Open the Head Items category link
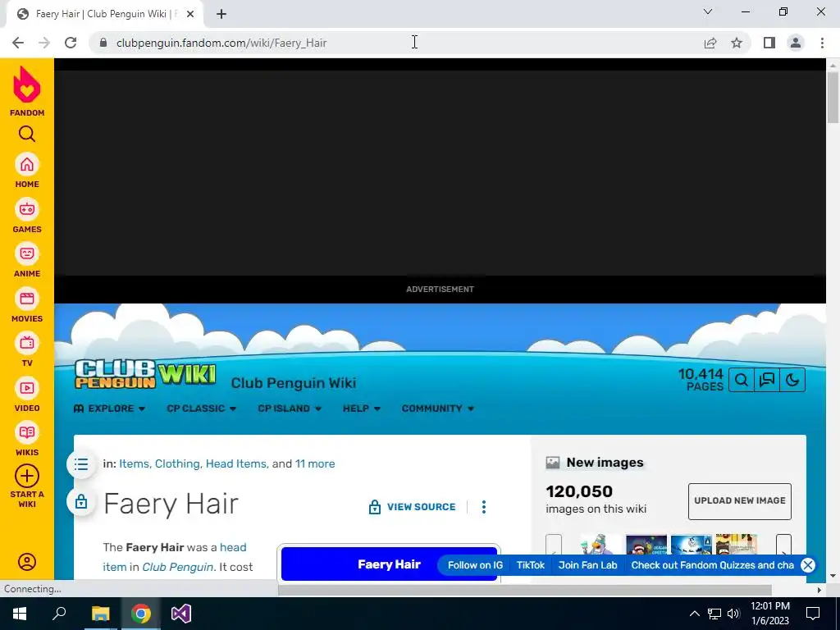840x630 pixels. [235, 464]
